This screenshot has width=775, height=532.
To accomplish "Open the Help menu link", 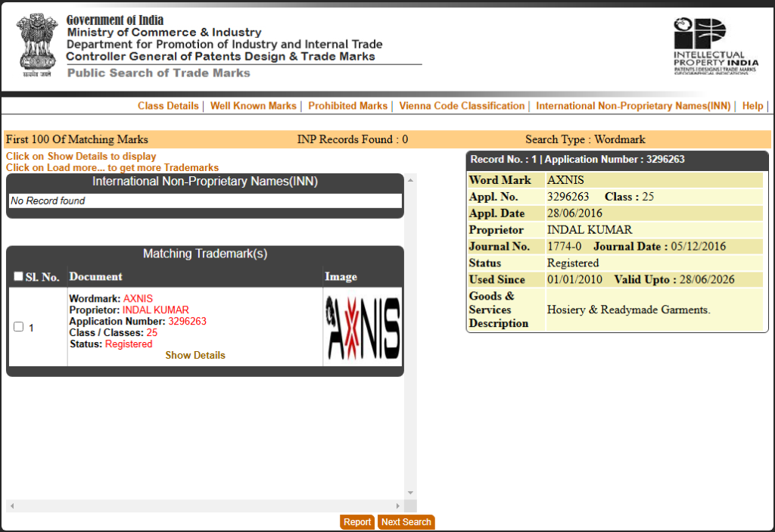I will (x=753, y=106).
